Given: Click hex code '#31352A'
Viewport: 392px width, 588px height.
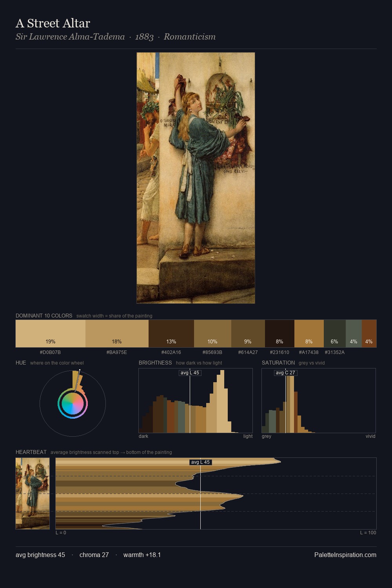Looking at the screenshot, I should [335, 352].
